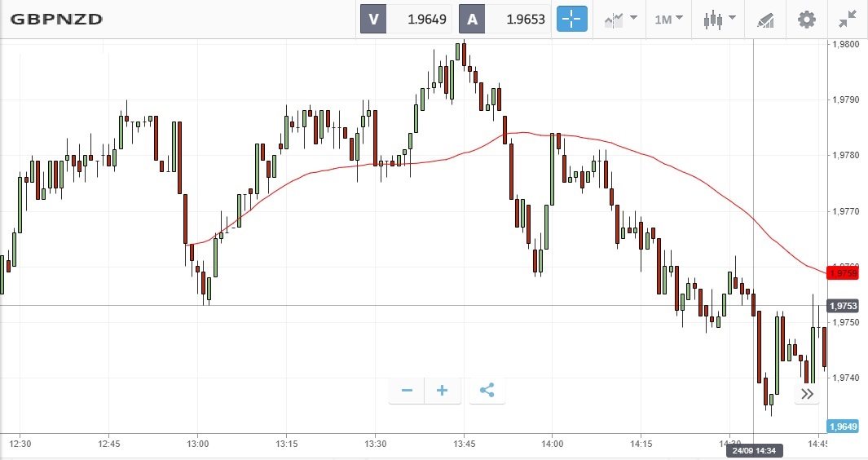Click the GBPNZD symbol title
Viewport: 868px width, 460px height.
pyautogui.click(x=56, y=19)
